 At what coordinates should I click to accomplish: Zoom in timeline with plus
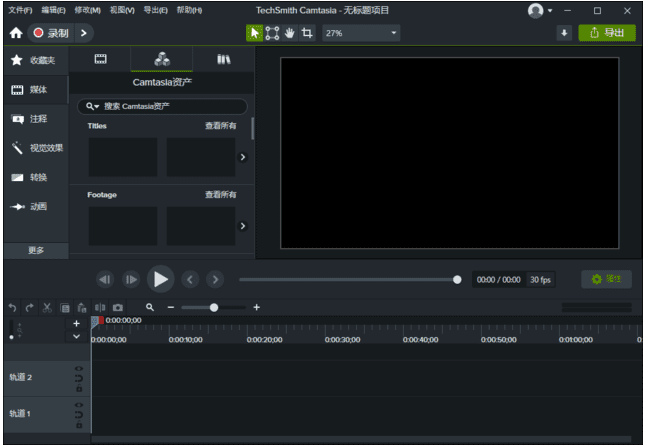coord(256,307)
